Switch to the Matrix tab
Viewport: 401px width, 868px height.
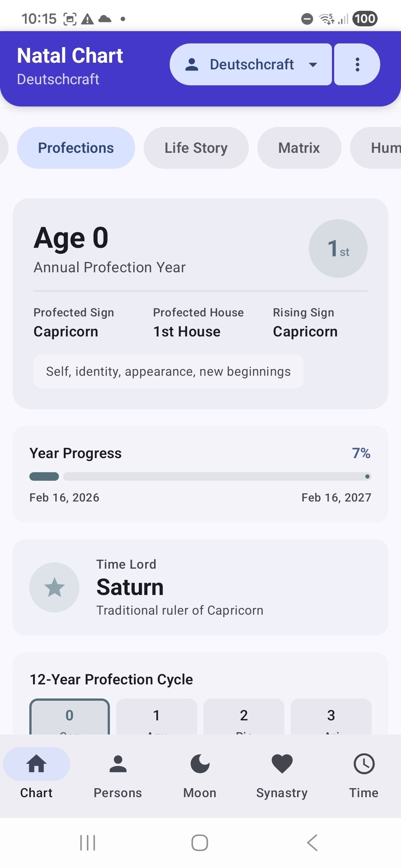point(299,148)
